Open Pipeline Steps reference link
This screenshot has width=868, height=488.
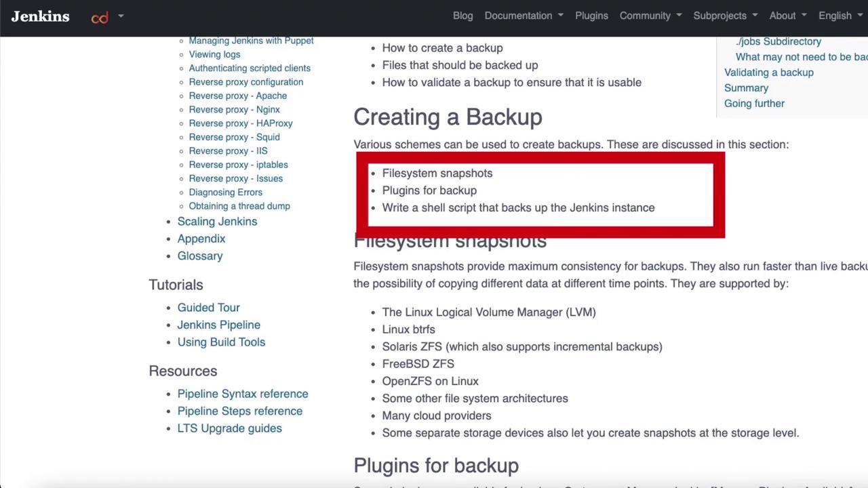tap(240, 411)
